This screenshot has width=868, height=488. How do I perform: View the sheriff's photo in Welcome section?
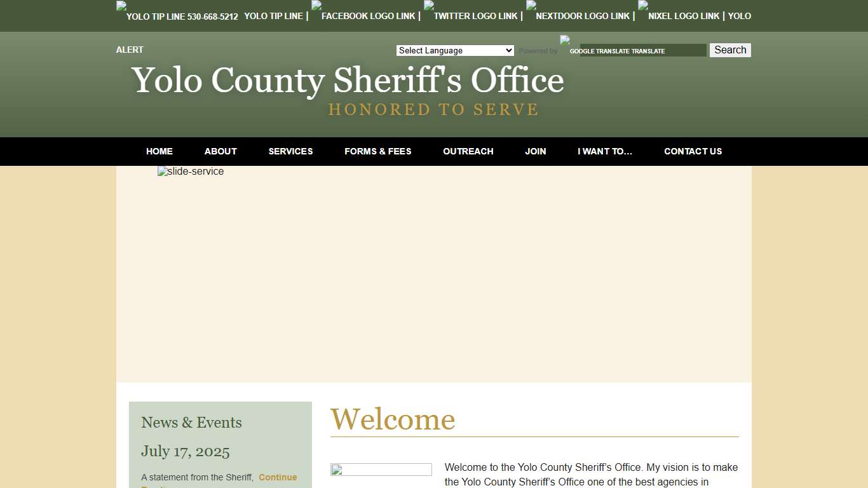click(x=381, y=469)
